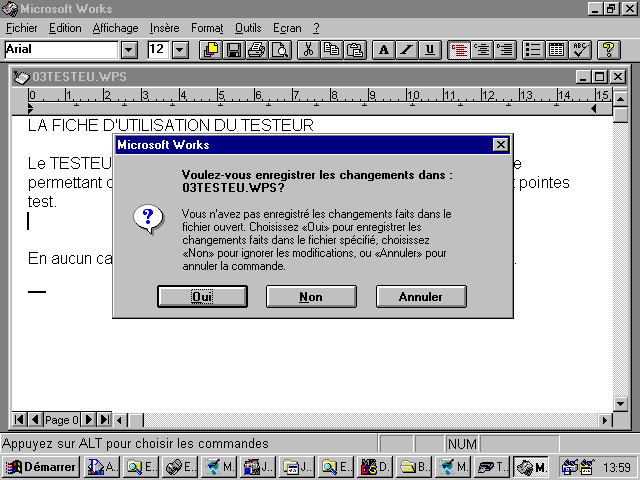Maximize the 03TESTEU.WPS document window
The image size is (640, 480).
[600, 77]
